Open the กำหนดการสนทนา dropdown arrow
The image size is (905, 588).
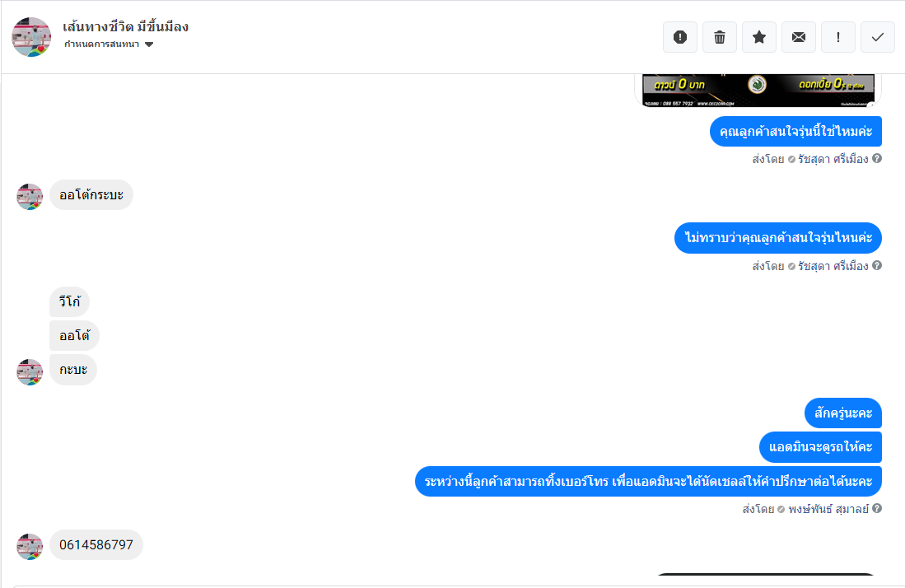pyautogui.click(x=149, y=44)
